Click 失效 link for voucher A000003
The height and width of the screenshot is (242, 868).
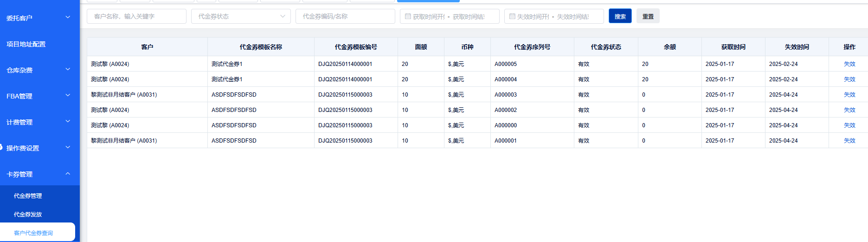[x=849, y=95]
